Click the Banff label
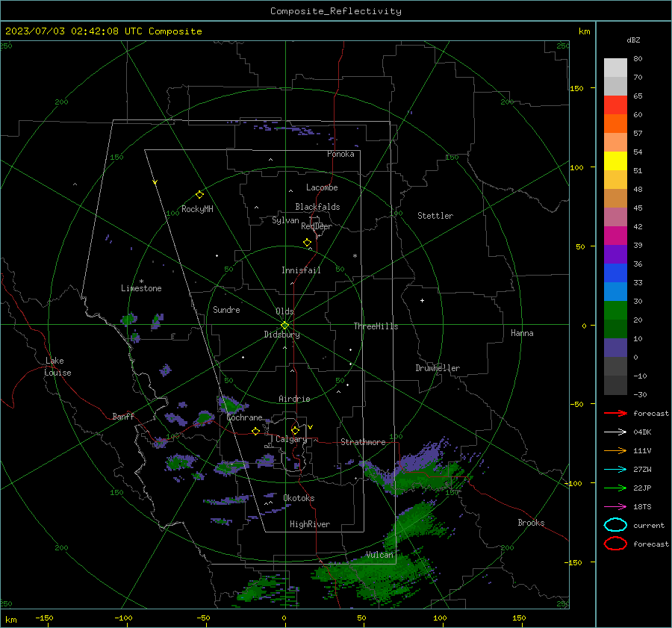Screen dimensions: 672x628 [123, 416]
